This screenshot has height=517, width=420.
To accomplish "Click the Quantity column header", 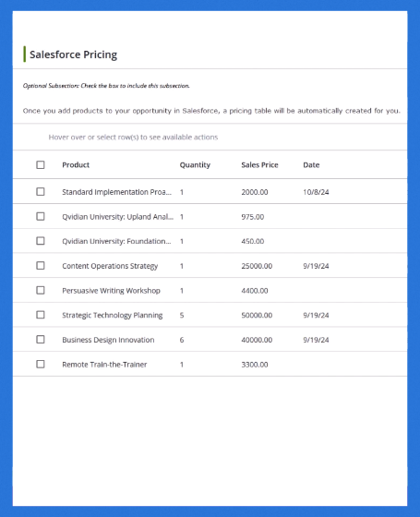I will pyautogui.click(x=195, y=165).
